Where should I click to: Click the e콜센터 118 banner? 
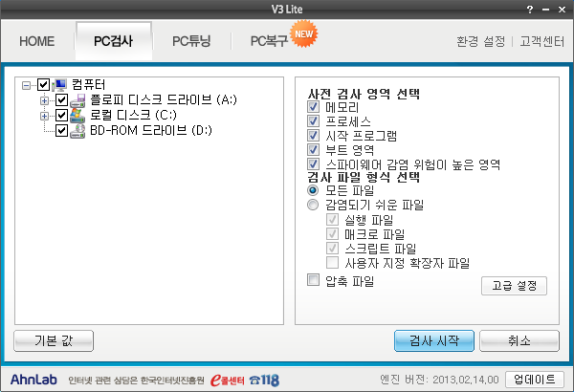tap(245, 381)
